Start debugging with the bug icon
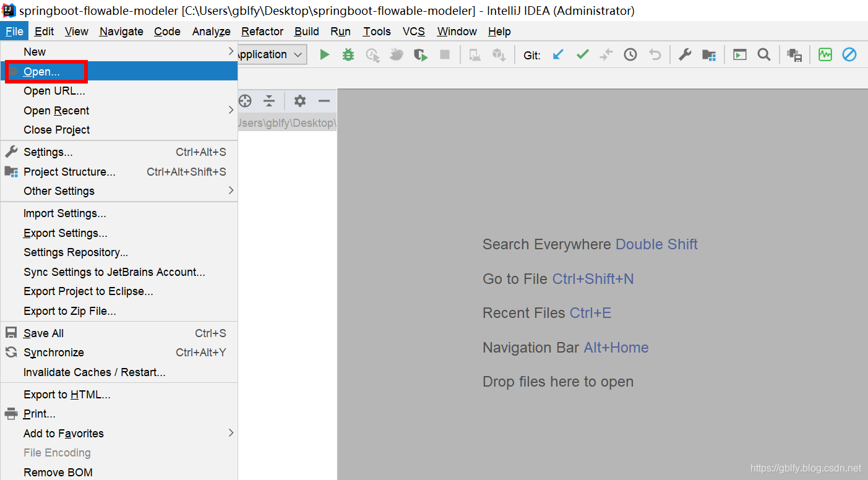Image resolution: width=868 pixels, height=480 pixels. coord(348,54)
